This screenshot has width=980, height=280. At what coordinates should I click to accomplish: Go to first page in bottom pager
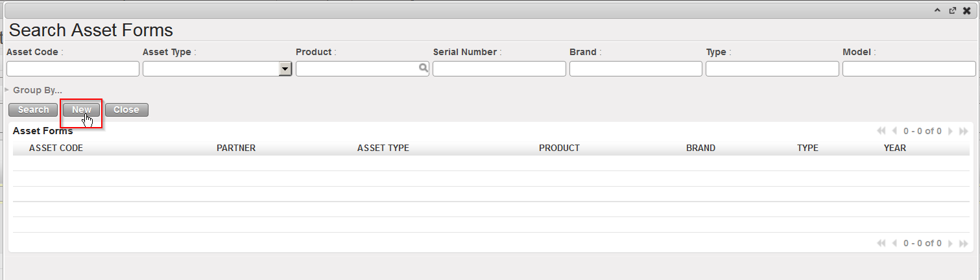pos(881,243)
